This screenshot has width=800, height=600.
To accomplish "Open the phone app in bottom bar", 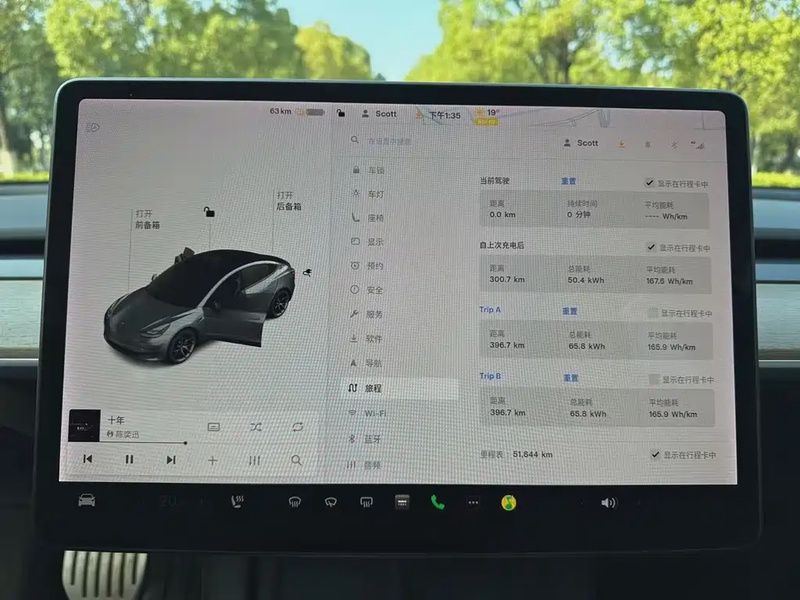I will 437,502.
